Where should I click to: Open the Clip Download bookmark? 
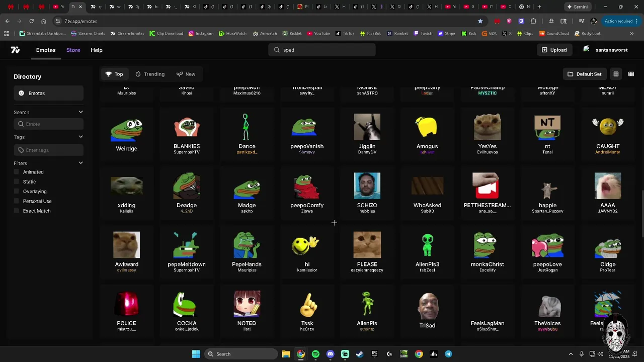pyautogui.click(x=166, y=34)
